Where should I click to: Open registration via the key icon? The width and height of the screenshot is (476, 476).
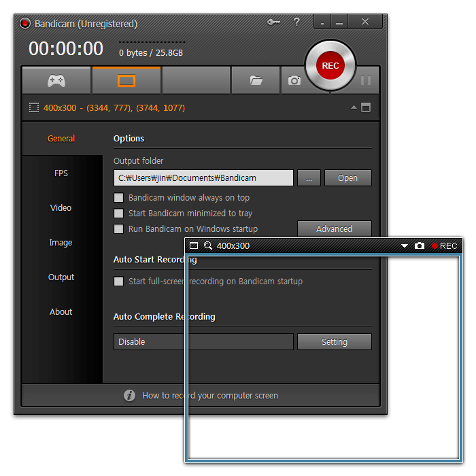273,22
